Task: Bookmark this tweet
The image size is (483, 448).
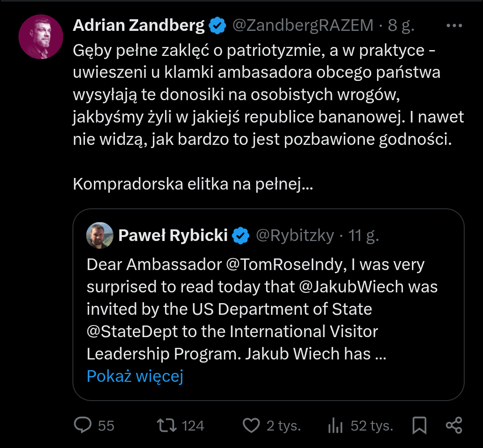Action: point(419,425)
